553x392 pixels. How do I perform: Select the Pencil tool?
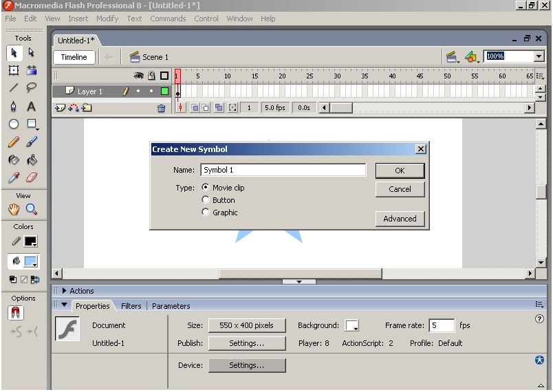(x=14, y=142)
